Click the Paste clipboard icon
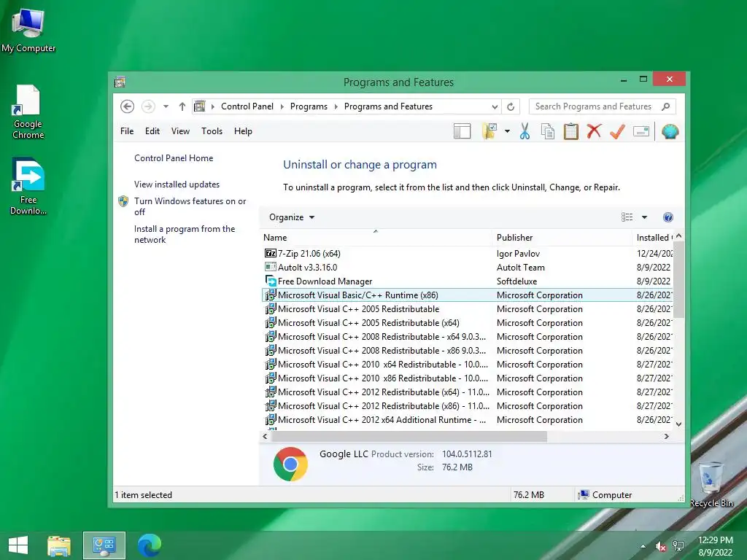The height and width of the screenshot is (560, 747). [x=570, y=131]
